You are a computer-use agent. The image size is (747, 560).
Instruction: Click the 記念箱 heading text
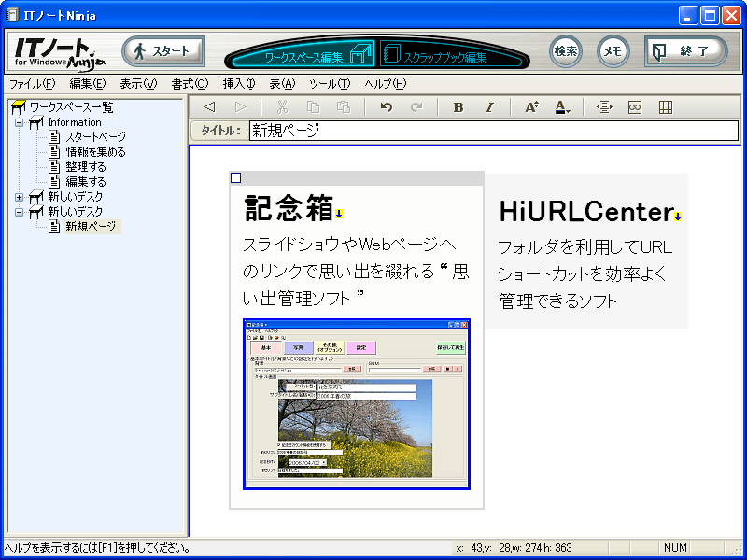point(289,208)
